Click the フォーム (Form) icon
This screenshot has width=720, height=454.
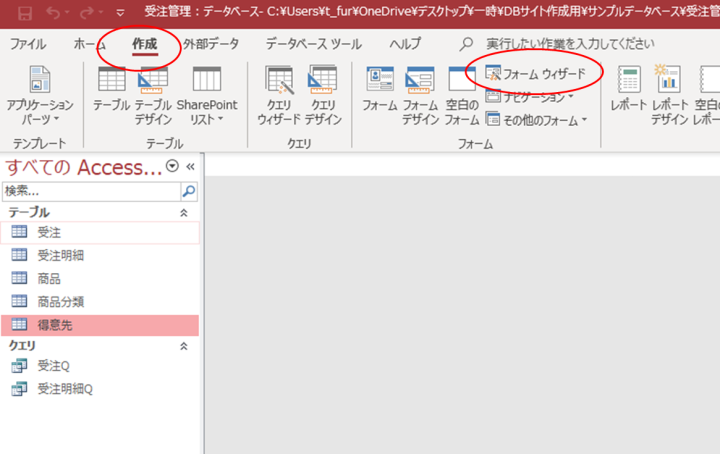point(380,90)
